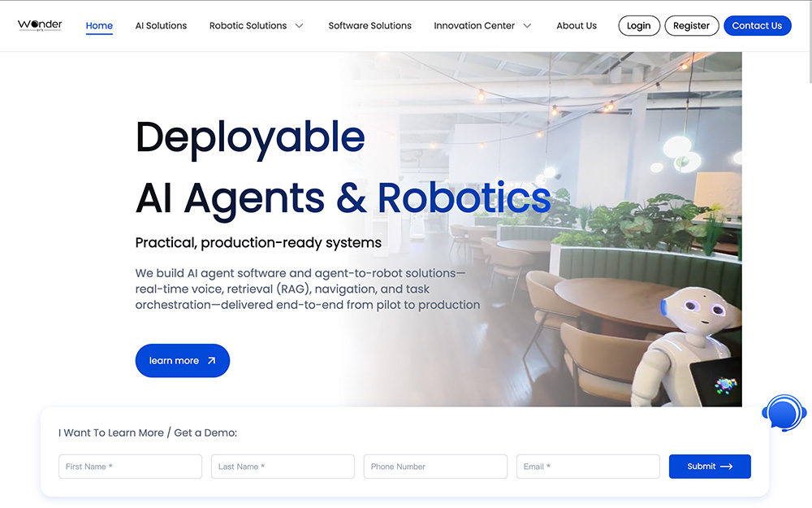Click the Email input field
812x508 pixels.
tap(588, 467)
